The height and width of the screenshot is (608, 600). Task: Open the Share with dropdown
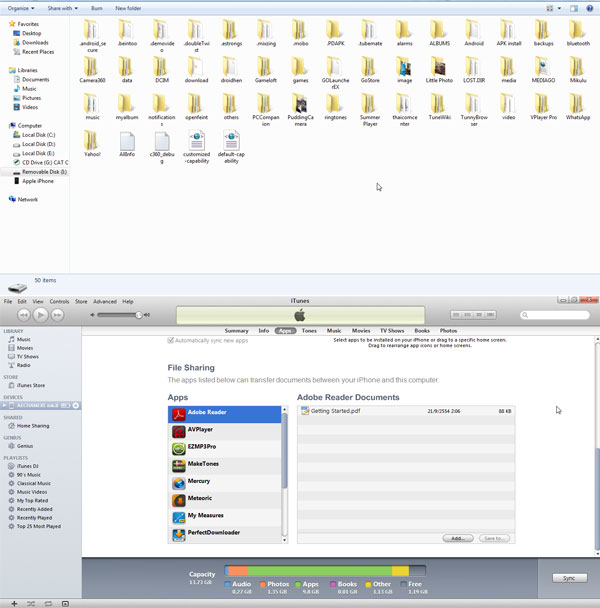pos(62,8)
